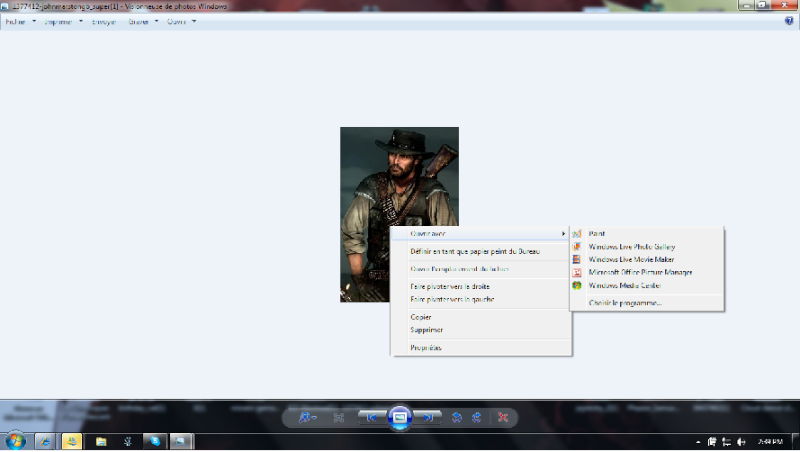This screenshot has width=800, height=452.
Task: Expand the Ouvrir avec submenu arrow
Action: click(563, 234)
